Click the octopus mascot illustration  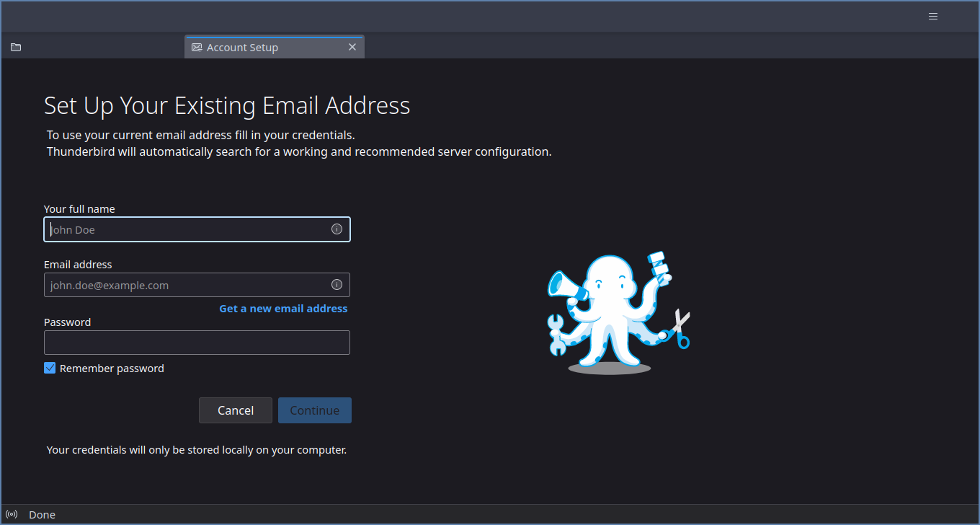(618, 314)
